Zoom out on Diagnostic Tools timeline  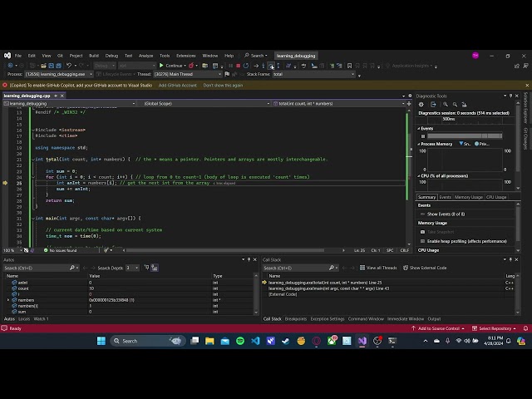[455, 105]
